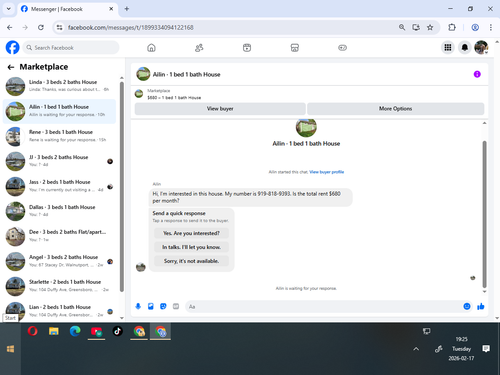The image size is (500, 375).
Task: Click the View buyer profile link
Action: [327, 172]
